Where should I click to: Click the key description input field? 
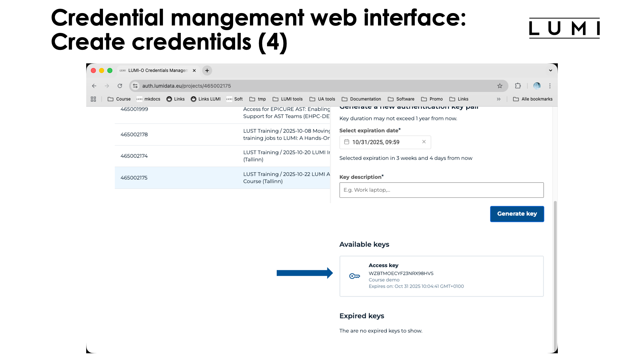coord(441,190)
